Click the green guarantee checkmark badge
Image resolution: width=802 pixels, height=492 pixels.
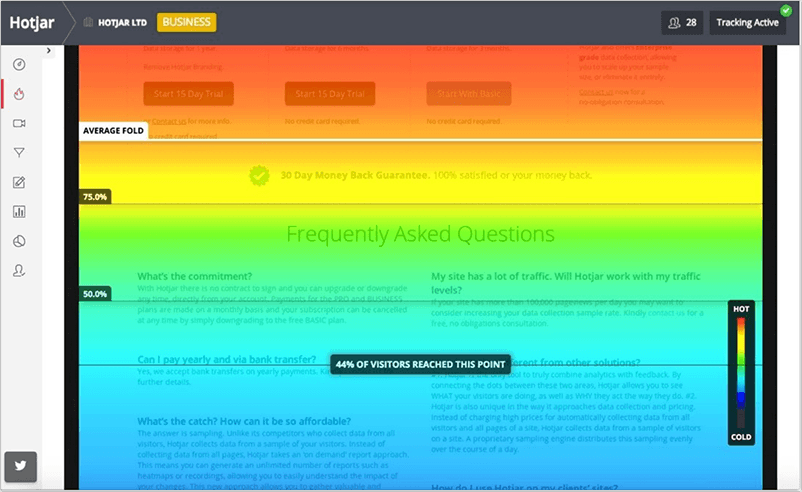point(259,175)
